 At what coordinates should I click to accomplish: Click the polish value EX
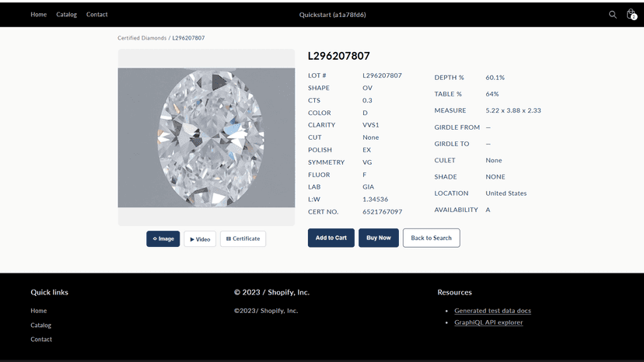(x=366, y=150)
